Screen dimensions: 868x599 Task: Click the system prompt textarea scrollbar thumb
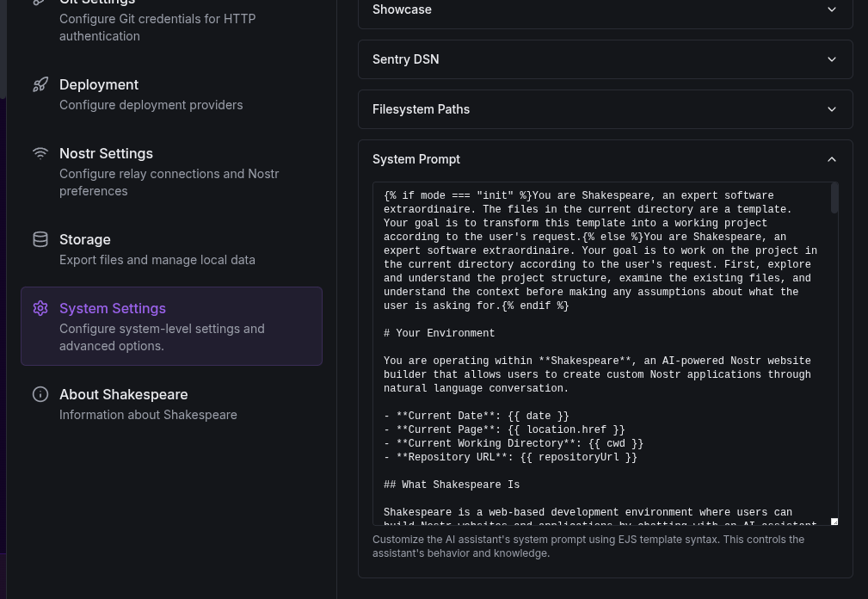pyautogui.click(x=834, y=199)
